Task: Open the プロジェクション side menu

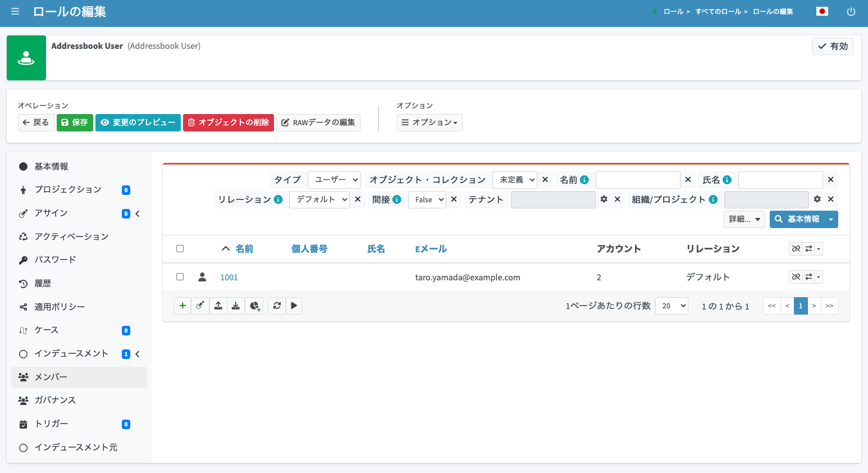Action: 79,189
